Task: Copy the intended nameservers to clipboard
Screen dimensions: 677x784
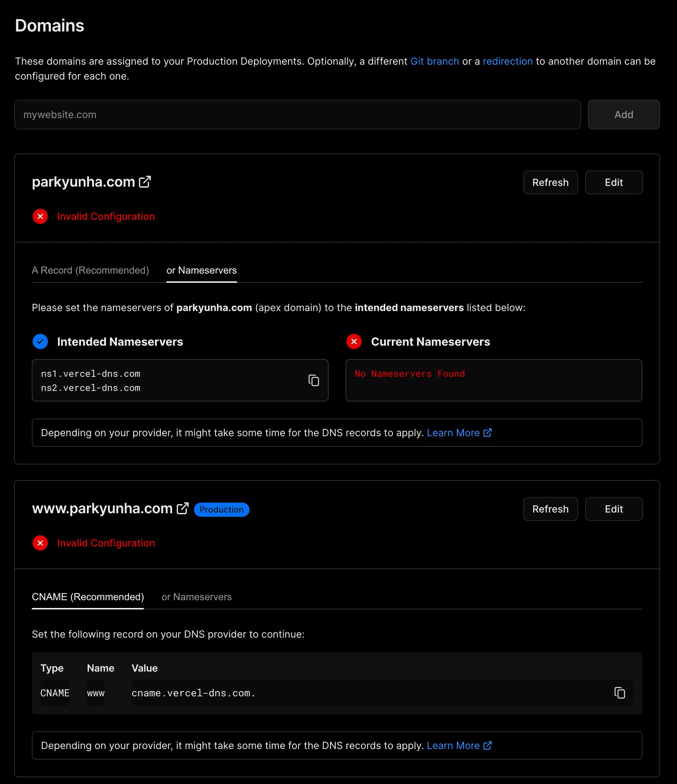Action: (x=313, y=380)
